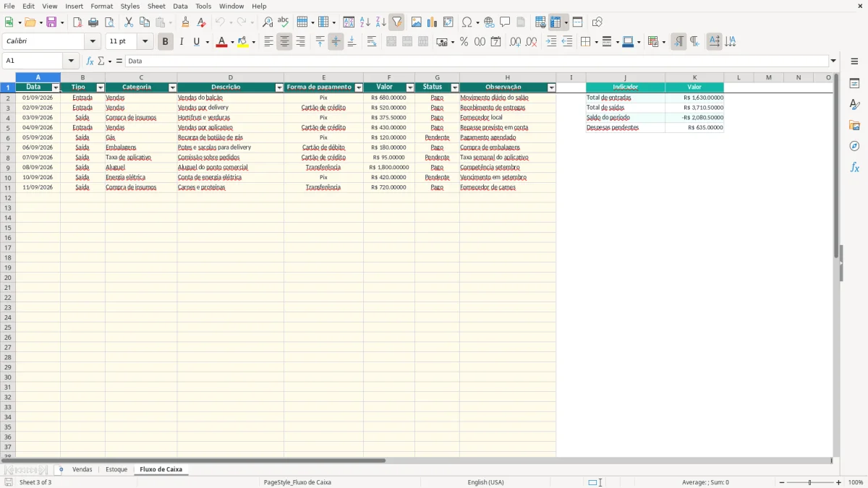The width and height of the screenshot is (868, 488).
Task: Open the sidebar Navigator icon
Action: pyautogui.click(x=854, y=146)
